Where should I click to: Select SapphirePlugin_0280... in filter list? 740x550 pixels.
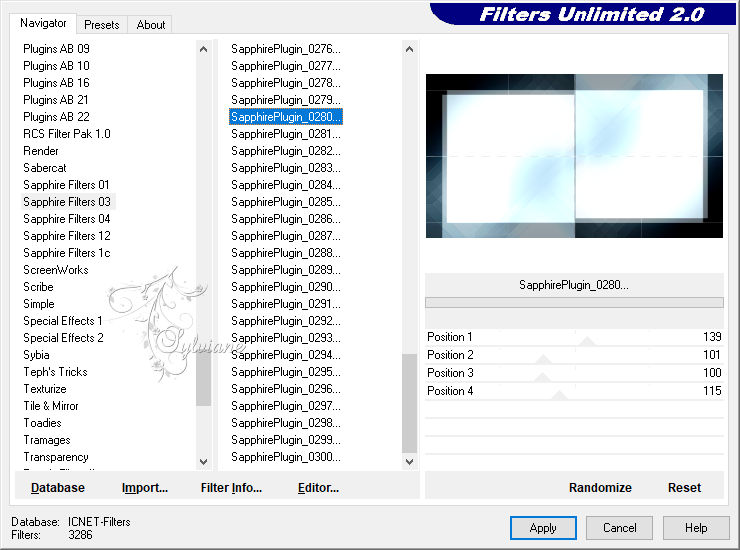286,117
